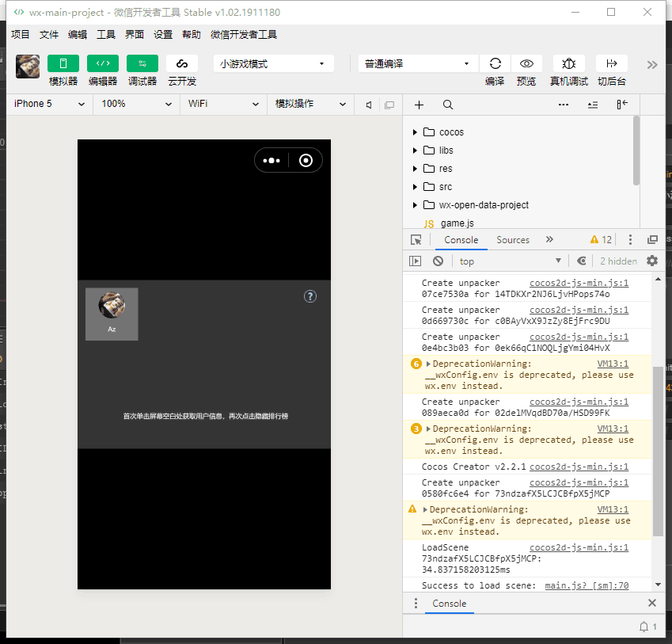The image size is (672, 644).
Task: Click the notification bell icon
Action: [x=644, y=627]
